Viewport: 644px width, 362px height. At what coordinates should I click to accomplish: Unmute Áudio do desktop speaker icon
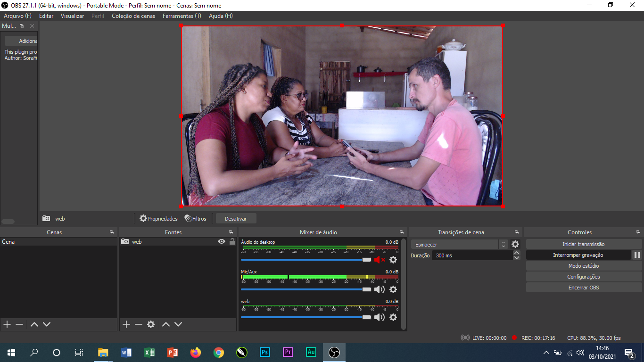pos(380,260)
